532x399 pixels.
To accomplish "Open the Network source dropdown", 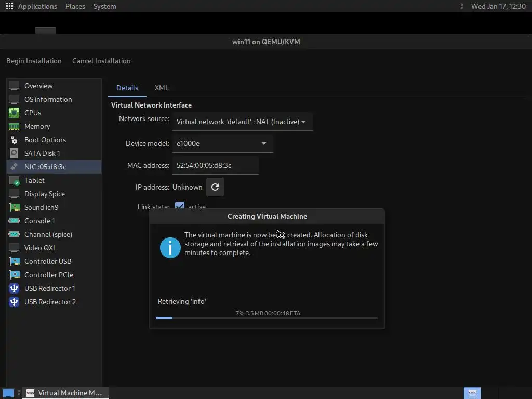I will (242, 122).
